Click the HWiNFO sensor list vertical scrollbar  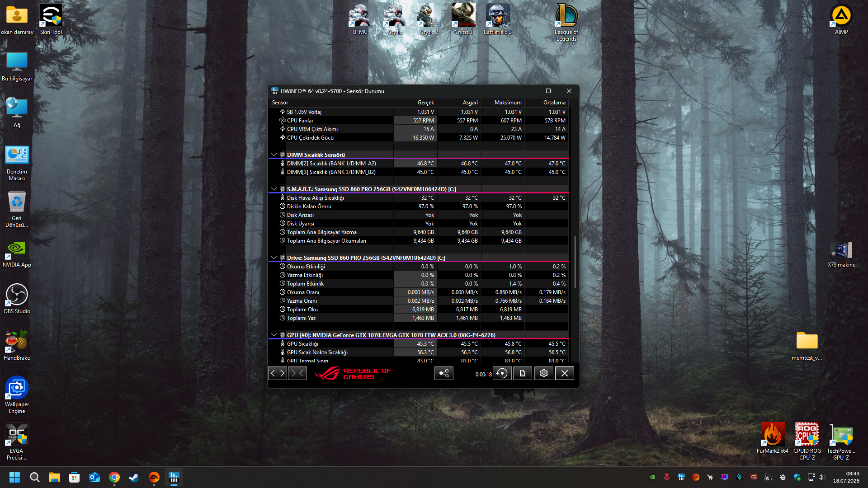[575, 262]
